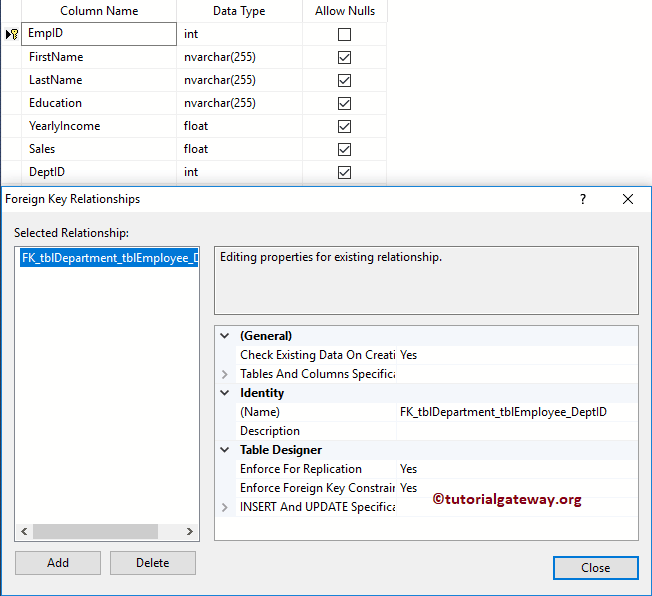This screenshot has height=596, width=652.
Task: Toggle Allow Nulls checkbox for DeptID
Action: pyautogui.click(x=344, y=172)
